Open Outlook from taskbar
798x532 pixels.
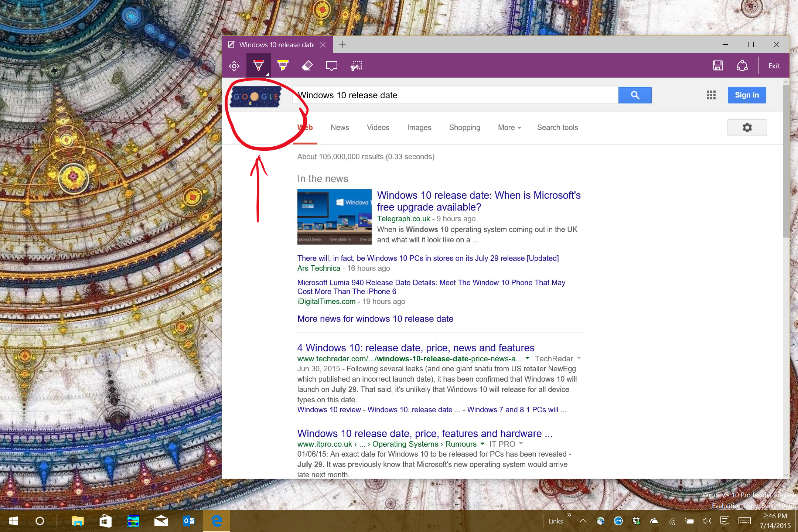point(189,521)
